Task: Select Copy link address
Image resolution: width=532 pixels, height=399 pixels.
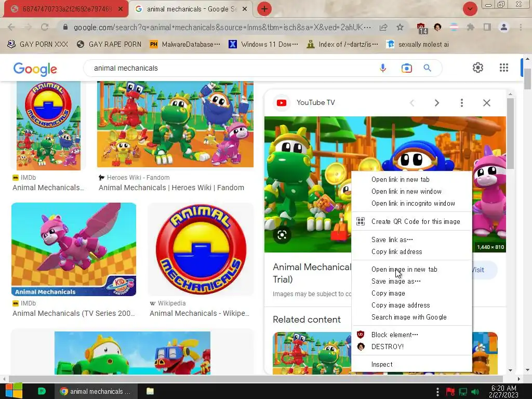Action: 411,251
